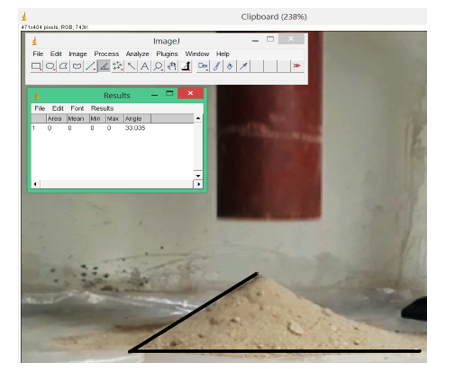The image size is (452, 369).
Task: Select the Oval selection tool
Action: coord(50,66)
